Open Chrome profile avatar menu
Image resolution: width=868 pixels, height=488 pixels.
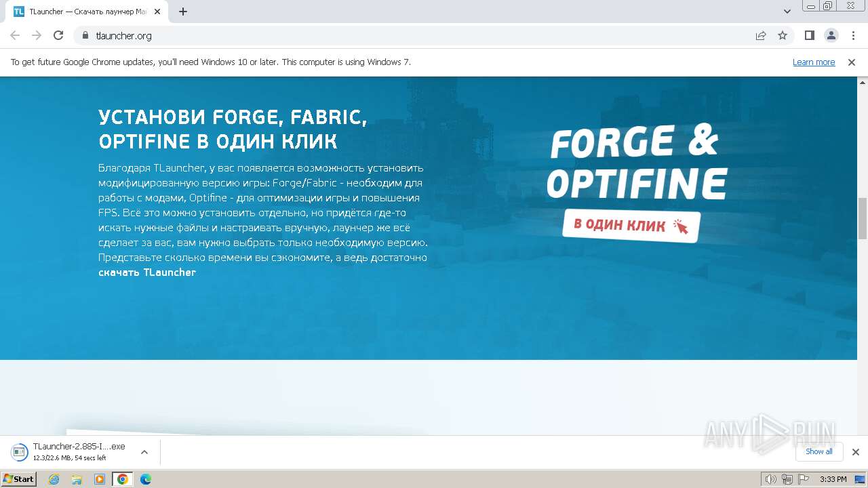(x=831, y=35)
